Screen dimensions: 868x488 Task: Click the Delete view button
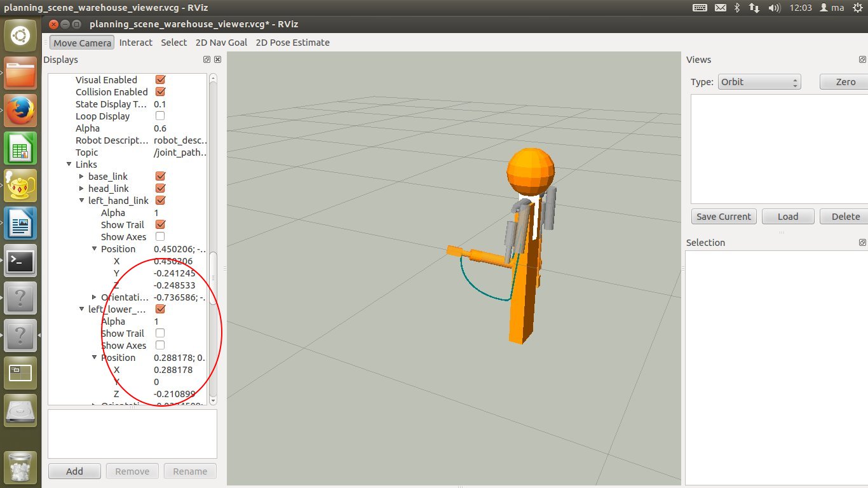point(845,217)
